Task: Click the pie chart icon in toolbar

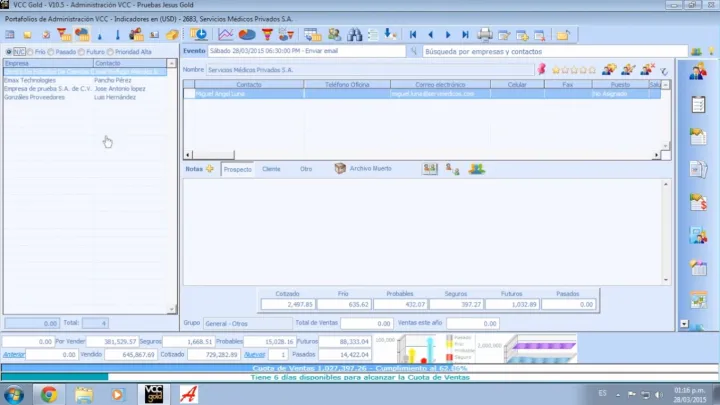Action: point(246,35)
